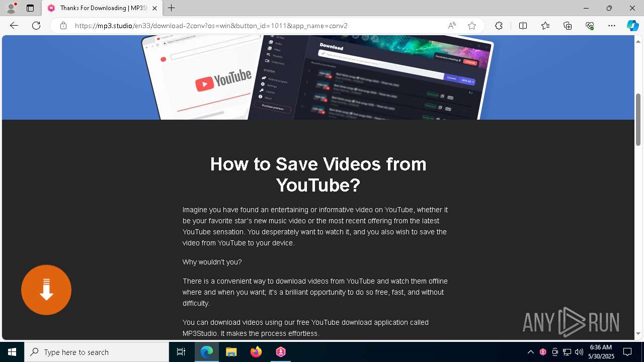This screenshot has height=362, width=644.
Task: Close the Thanks For Downloading tab
Action: pyautogui.click(x=155, y=8)
